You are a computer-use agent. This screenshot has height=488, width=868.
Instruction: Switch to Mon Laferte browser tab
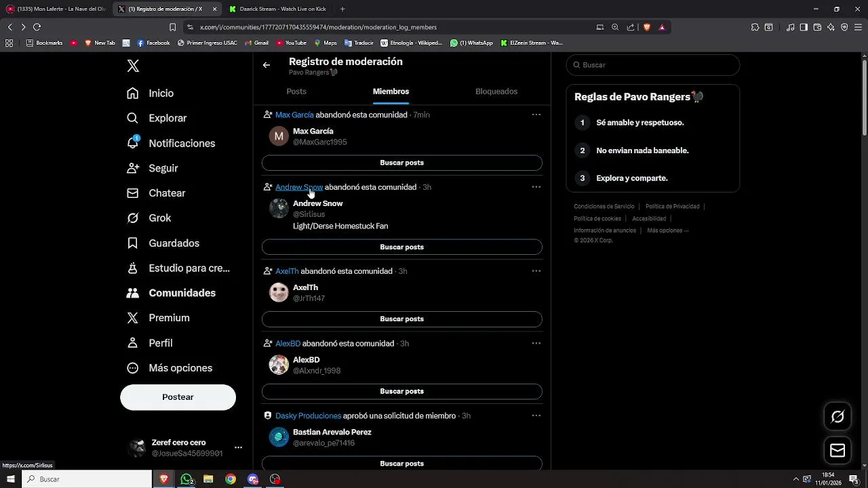[x=56, y=9]
